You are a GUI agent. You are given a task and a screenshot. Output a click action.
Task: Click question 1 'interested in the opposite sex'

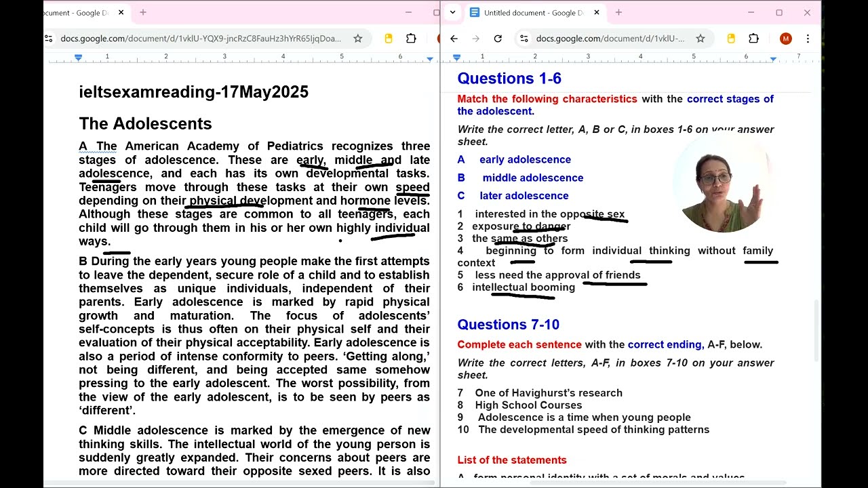tap(541, 214)
